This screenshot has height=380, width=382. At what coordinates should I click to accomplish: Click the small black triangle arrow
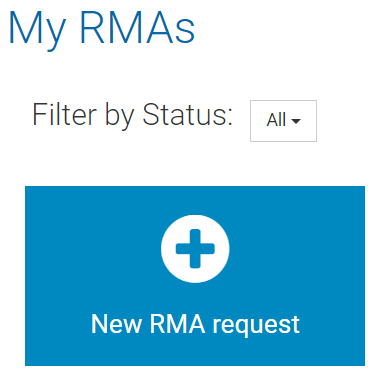[296, 121]
